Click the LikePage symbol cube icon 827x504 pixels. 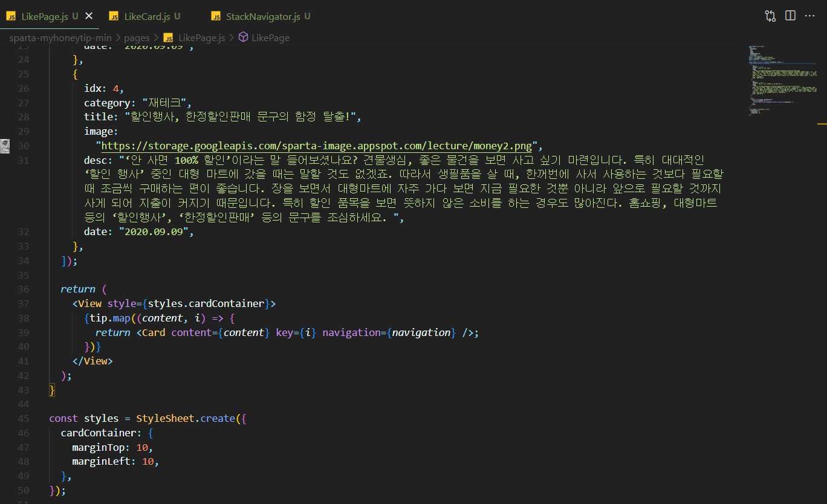[x=243, y=37]
